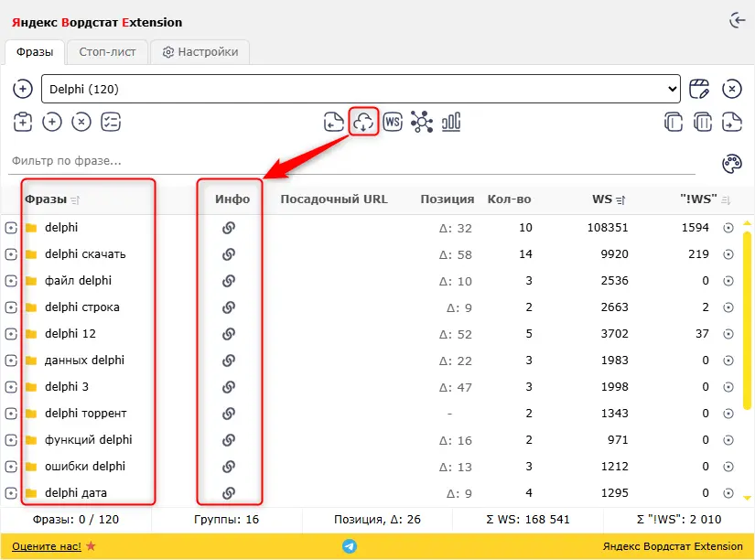The height and width of the screenshot is (560, 755).
Task: Expand the ошибки delphi group
Action: [11, 466]
